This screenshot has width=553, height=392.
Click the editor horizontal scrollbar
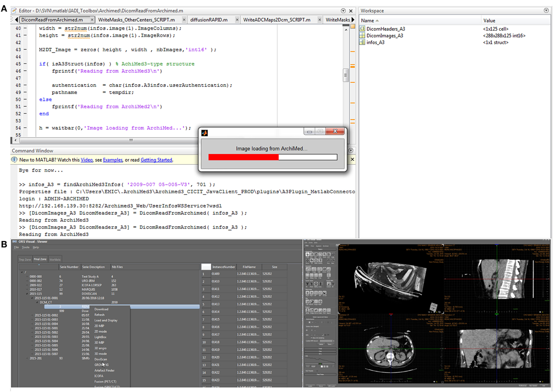coord(131,140)
